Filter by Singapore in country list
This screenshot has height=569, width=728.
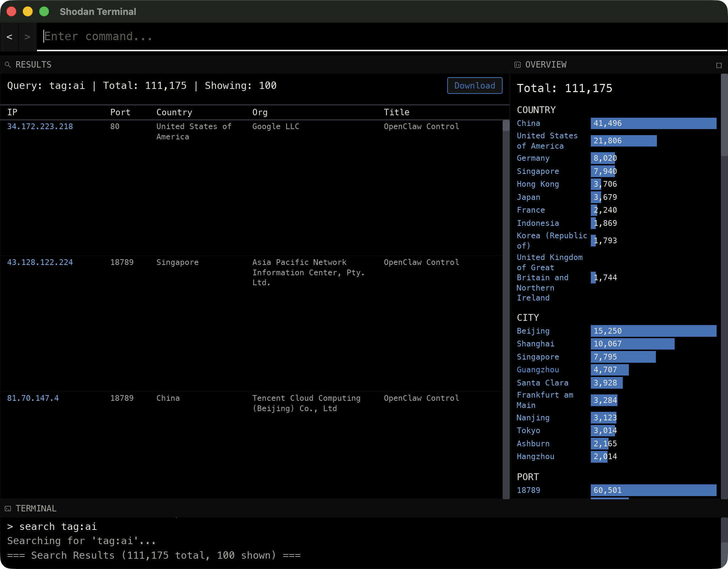click(x=537, y=171)
